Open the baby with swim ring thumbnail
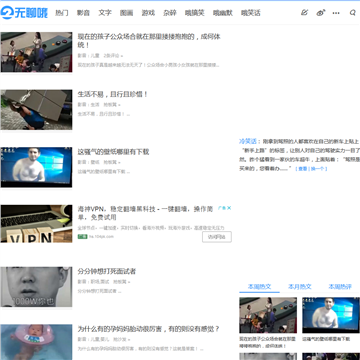360x360 pixels. pos(36,342)
